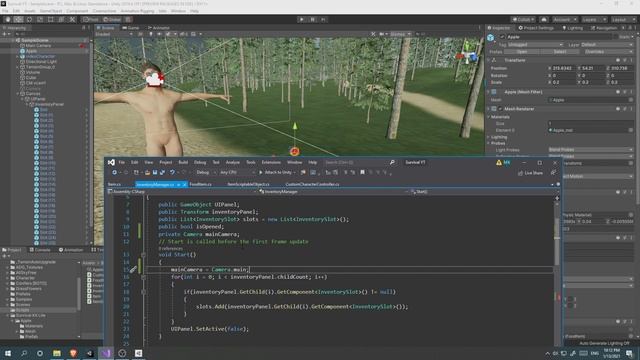Image resolution: width=640 pixels, height=360 pixels.
Task: Open the Extensions menu in Visual Studio
Action: pos(271,162)
